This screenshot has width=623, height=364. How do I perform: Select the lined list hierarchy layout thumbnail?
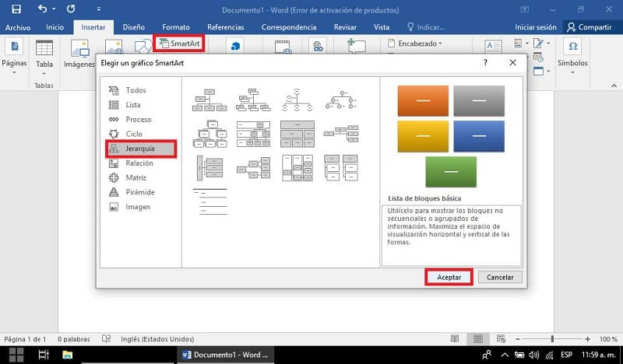click(209, 201)
